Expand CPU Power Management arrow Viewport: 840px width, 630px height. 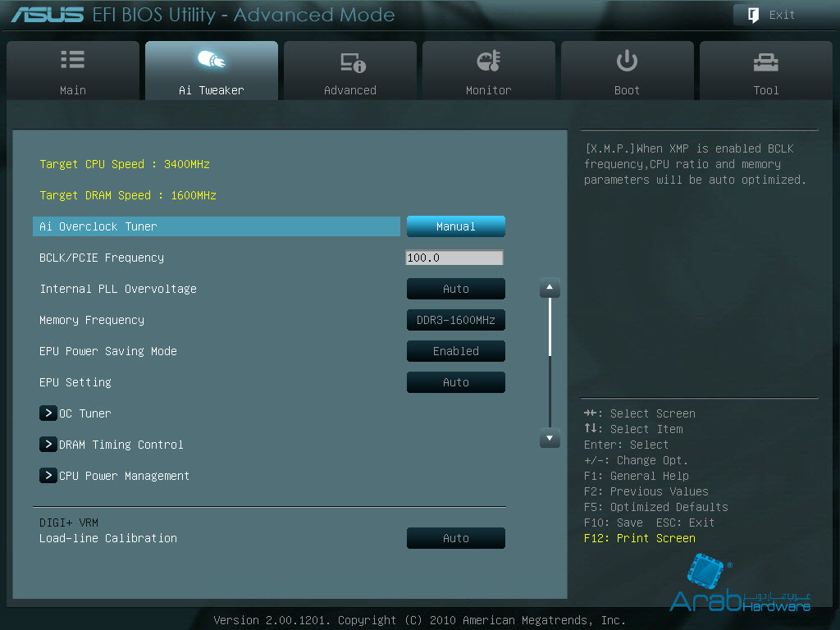coord(48,475)
